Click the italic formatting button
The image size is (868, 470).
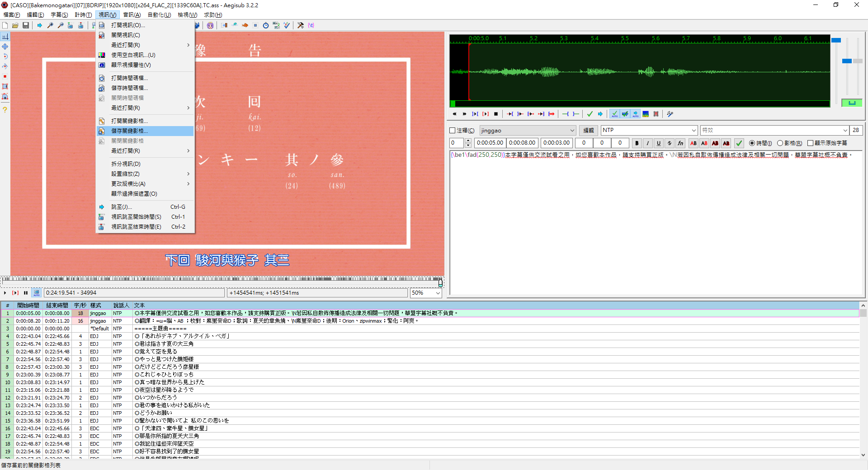coord(648,143)
